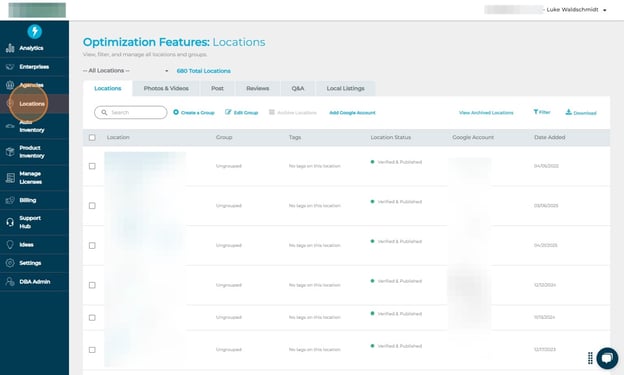
Task: Click the lightning bolt logo icon
Action: tap(35, 31)
